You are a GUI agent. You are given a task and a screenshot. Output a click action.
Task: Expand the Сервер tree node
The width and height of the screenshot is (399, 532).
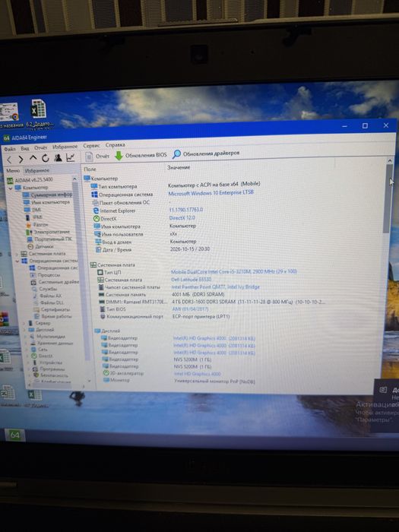[24, 323]
